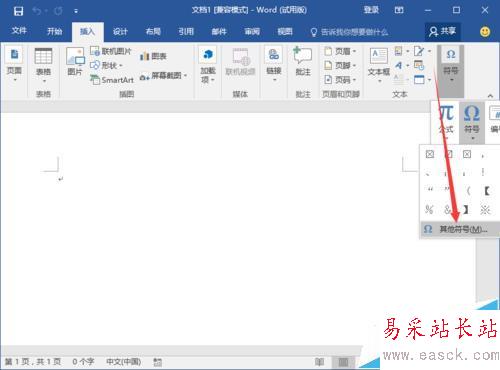Viewport: 500px width, 370px height.
Task: Open the 页码 page number dropdown
Action: pos(341,80)
